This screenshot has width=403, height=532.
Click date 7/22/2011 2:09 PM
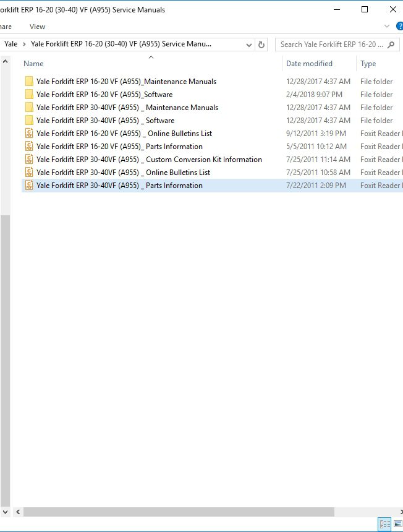tap(316, 185)
